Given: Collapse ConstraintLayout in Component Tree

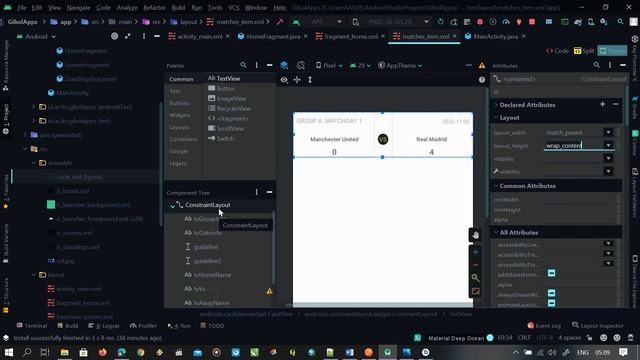Looking at the screenshot, I should (x=173, y=205).
